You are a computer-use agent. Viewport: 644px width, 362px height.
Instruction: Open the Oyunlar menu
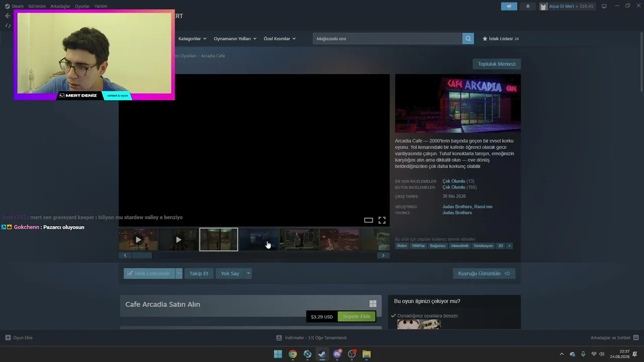click(x=82, y=7)
